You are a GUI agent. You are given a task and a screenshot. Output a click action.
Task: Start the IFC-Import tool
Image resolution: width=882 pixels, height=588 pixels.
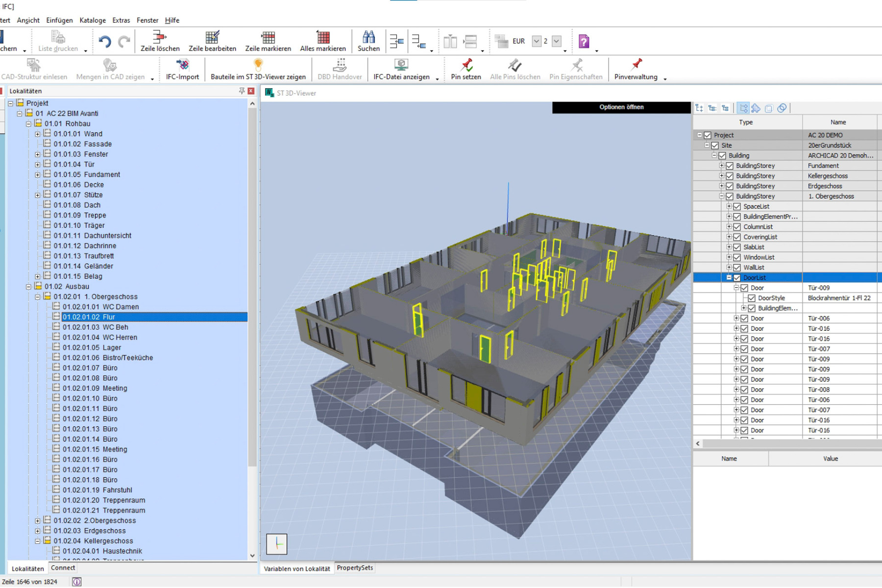pyautogui.click(x=182, y=66)
